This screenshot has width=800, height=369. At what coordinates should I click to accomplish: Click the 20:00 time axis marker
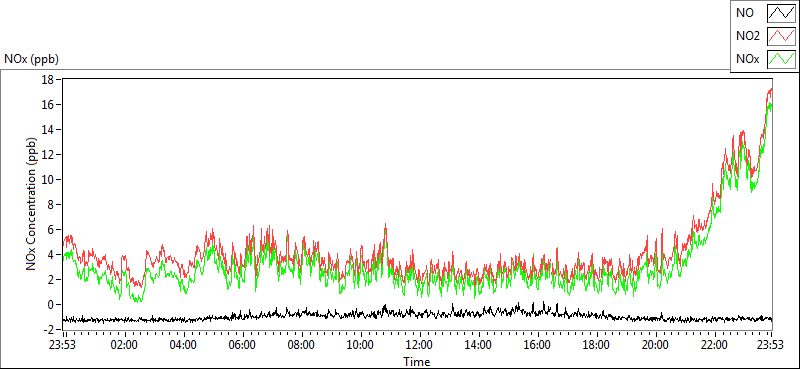click(x=655, y=345)
